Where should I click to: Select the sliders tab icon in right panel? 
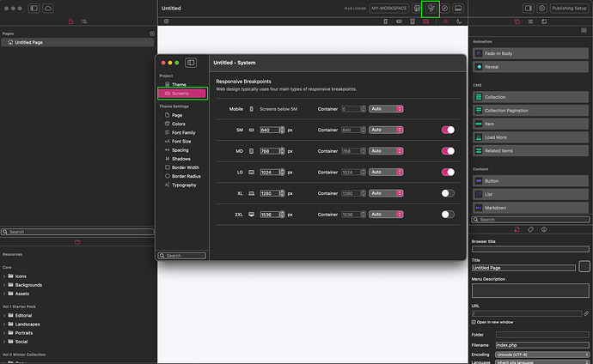[x=530, y=21]
